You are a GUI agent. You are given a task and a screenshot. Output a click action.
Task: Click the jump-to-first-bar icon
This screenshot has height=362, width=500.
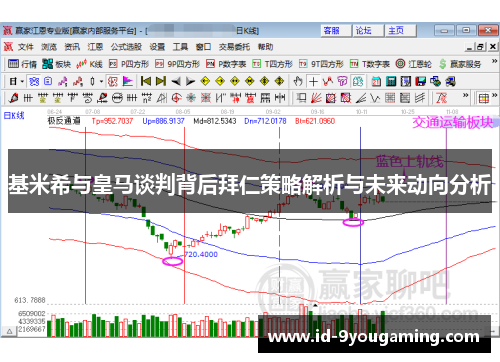point(146,81)
